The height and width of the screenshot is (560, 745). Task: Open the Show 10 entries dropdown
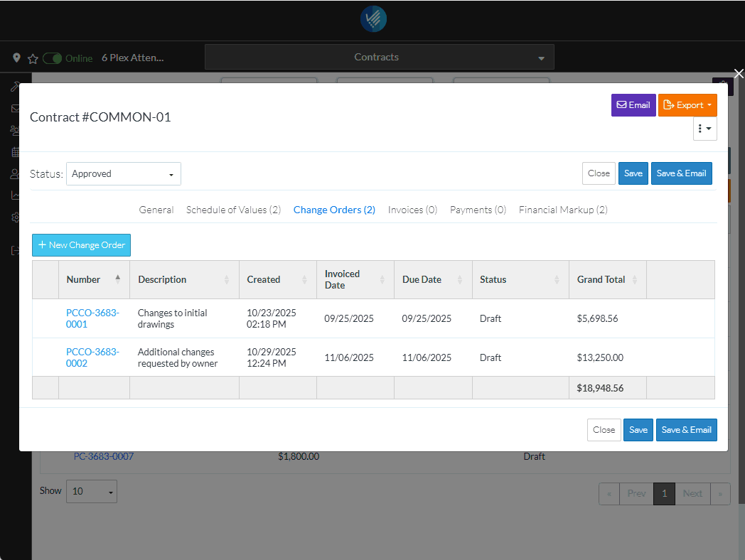(x=92, y=491)
